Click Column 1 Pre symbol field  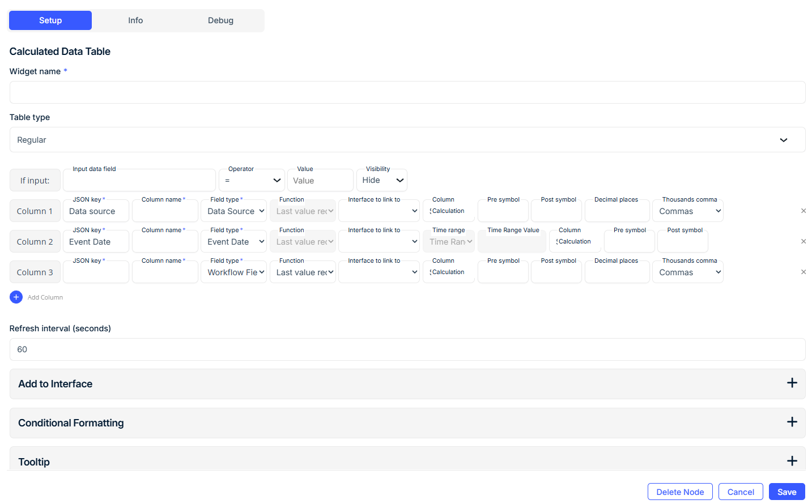pos(503,211)
